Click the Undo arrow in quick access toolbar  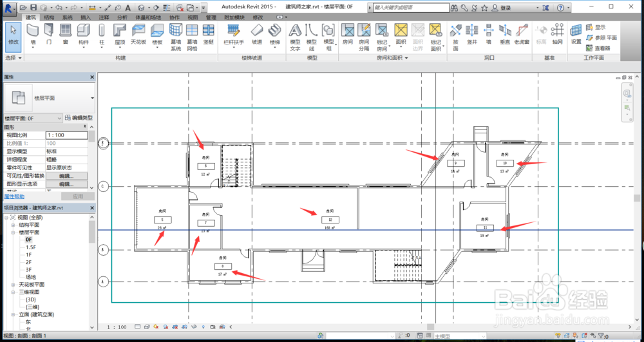59,7
